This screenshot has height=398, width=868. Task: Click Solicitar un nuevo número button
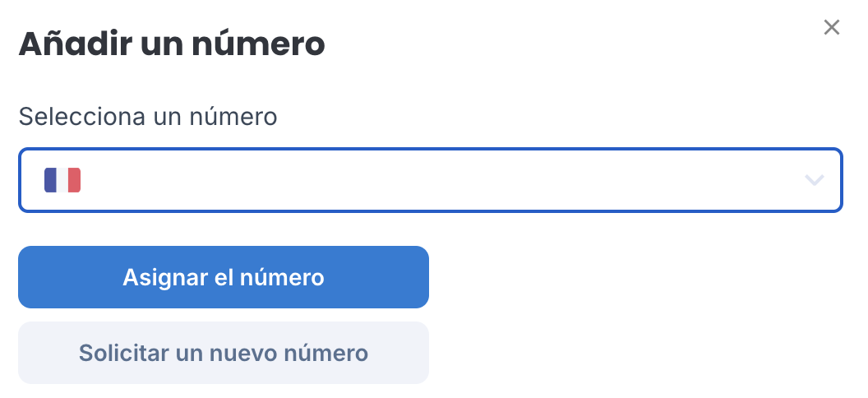(x=223, y=353)
